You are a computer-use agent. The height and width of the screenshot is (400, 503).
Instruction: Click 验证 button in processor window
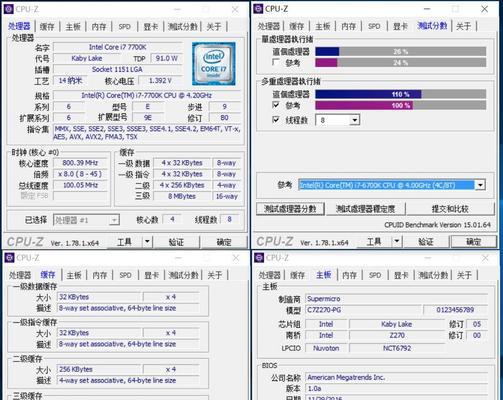176,242
